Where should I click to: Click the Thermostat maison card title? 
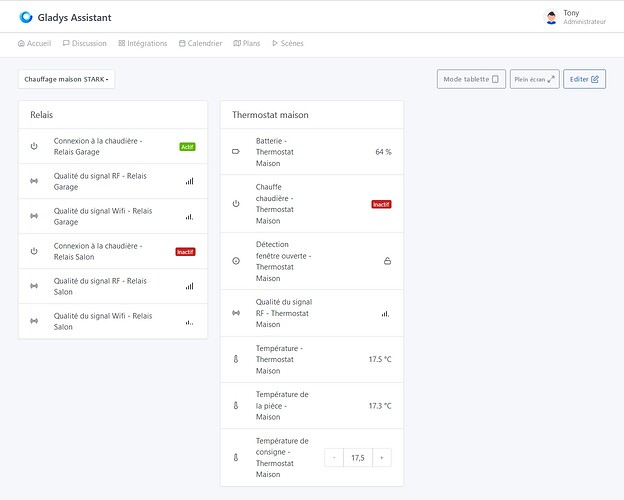coord(270,115)
